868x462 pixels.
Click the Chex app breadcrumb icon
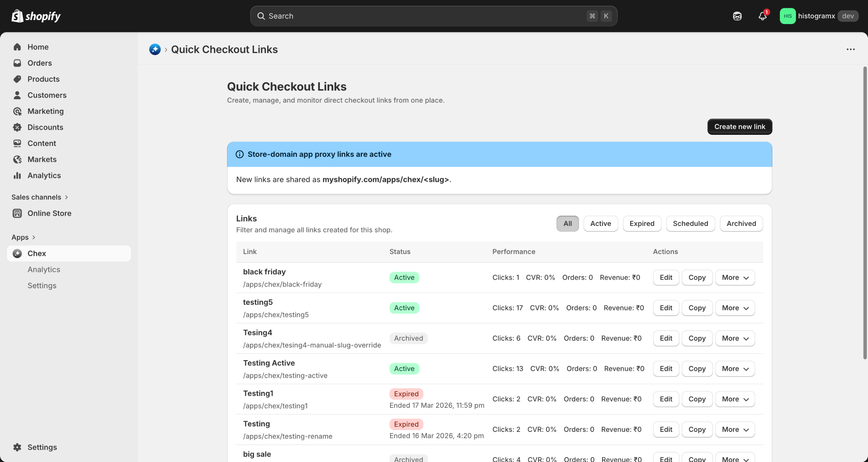click(x=155, y=49)
